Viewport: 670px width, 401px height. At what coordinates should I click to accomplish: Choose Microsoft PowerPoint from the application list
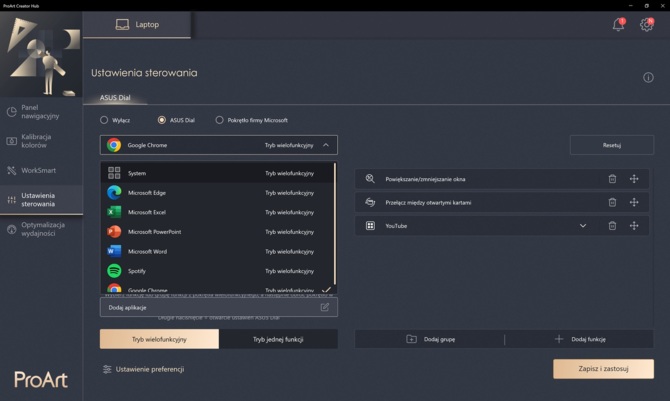pos(217,232)
